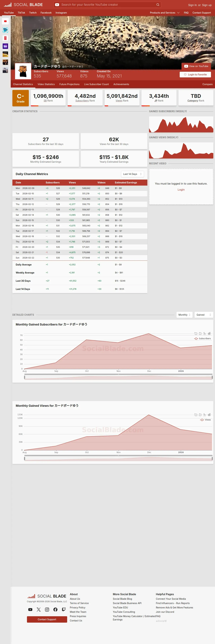Open the Social Blade logo home link
The image size is (215, 644).
pyautogui.click(x=23, y=5)
